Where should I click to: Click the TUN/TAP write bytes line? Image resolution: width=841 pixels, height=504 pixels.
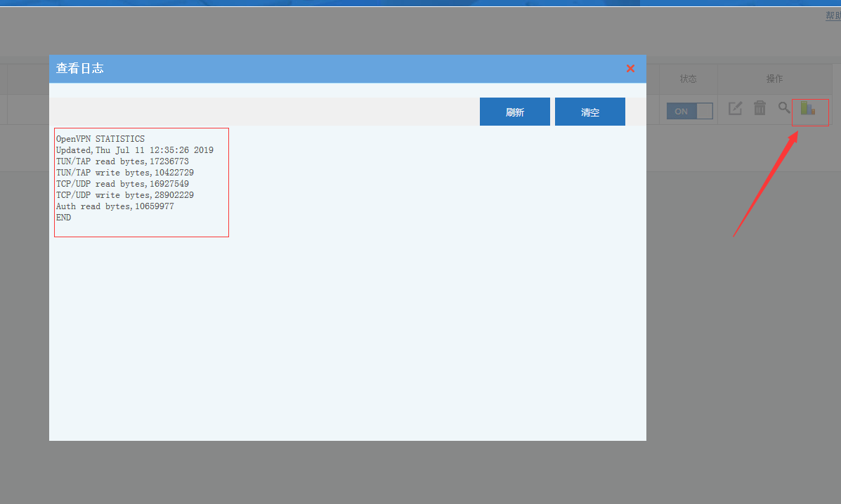(x=125, y=173)
